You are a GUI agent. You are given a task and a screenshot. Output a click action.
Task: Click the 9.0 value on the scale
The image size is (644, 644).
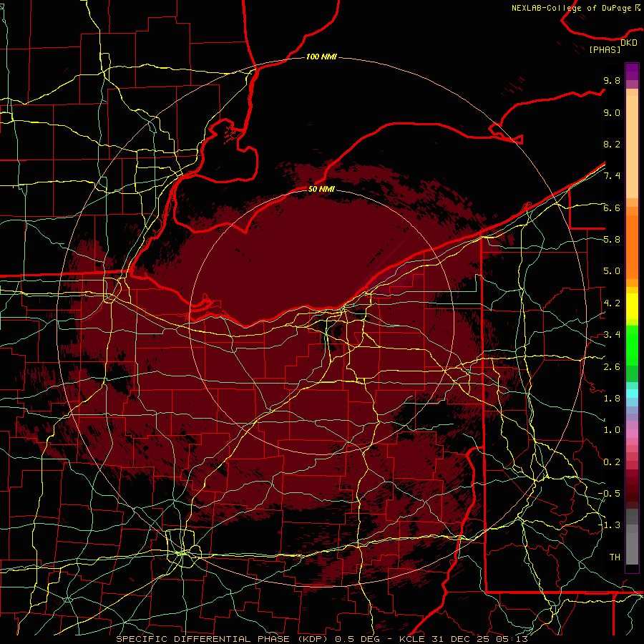(612, 112)
